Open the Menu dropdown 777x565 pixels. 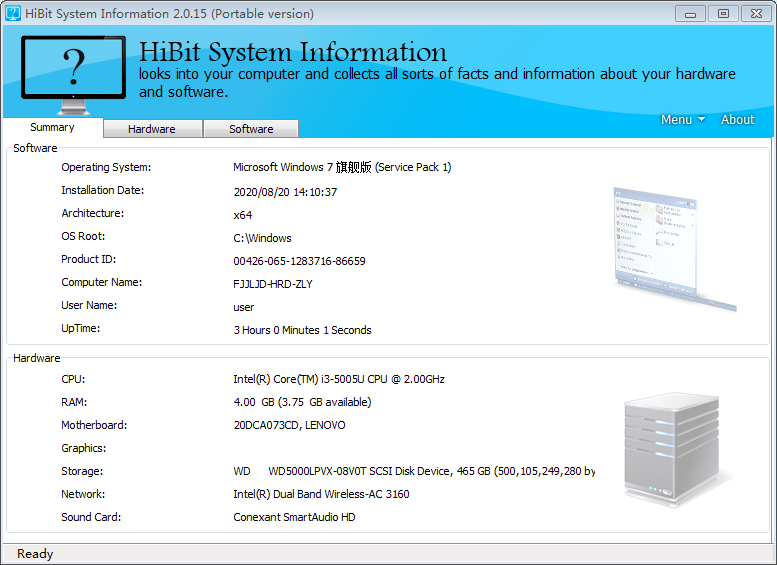coord(682,119)
